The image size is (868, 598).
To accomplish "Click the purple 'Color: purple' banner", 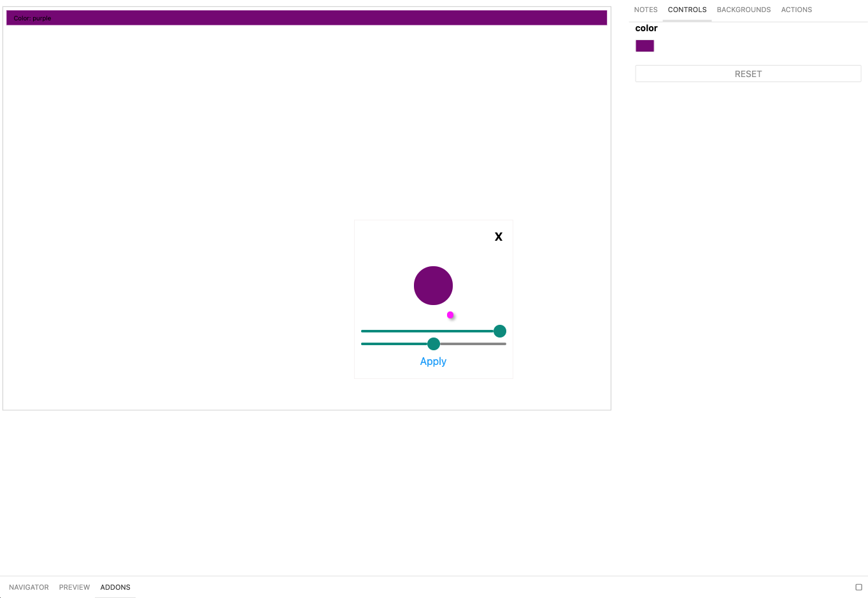I will coord(307,17).
